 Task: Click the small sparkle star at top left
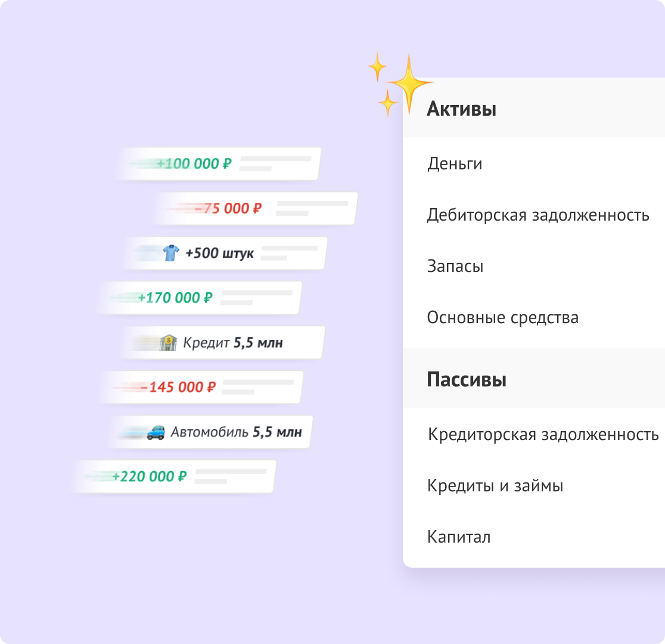(377, 67)
